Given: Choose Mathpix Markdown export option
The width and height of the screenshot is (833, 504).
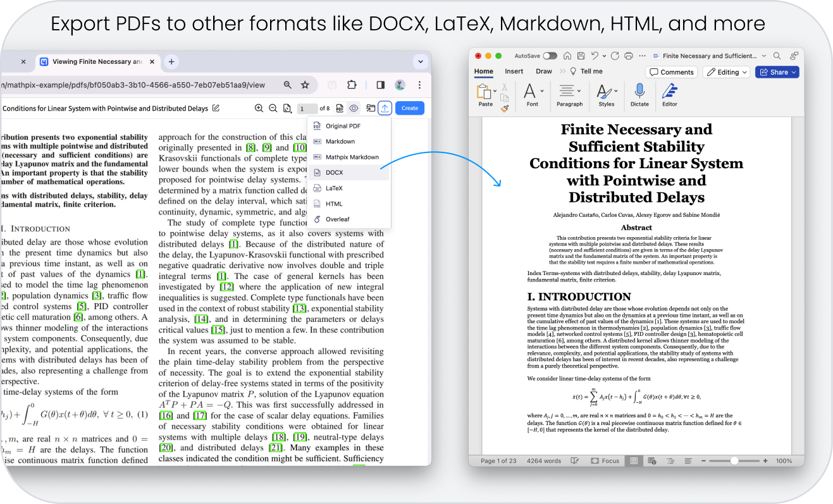Looking at the screenshot, I should pyautogui.click(x=349, y=157).
